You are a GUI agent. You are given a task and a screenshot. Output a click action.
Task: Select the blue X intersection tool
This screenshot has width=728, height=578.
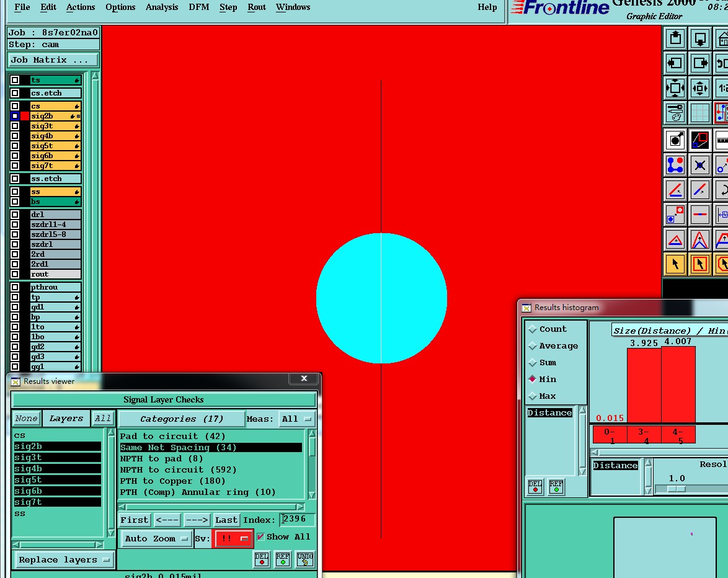[x=699, y=165]
